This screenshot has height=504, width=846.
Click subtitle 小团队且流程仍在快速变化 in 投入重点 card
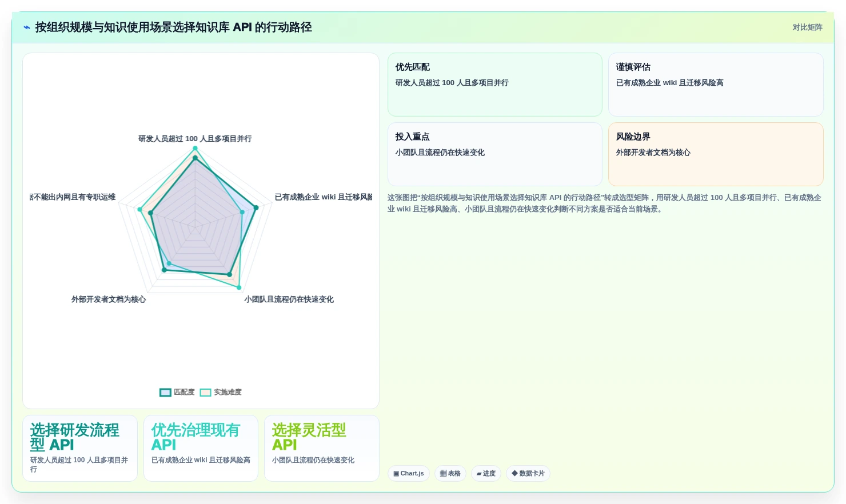[440, 153]
